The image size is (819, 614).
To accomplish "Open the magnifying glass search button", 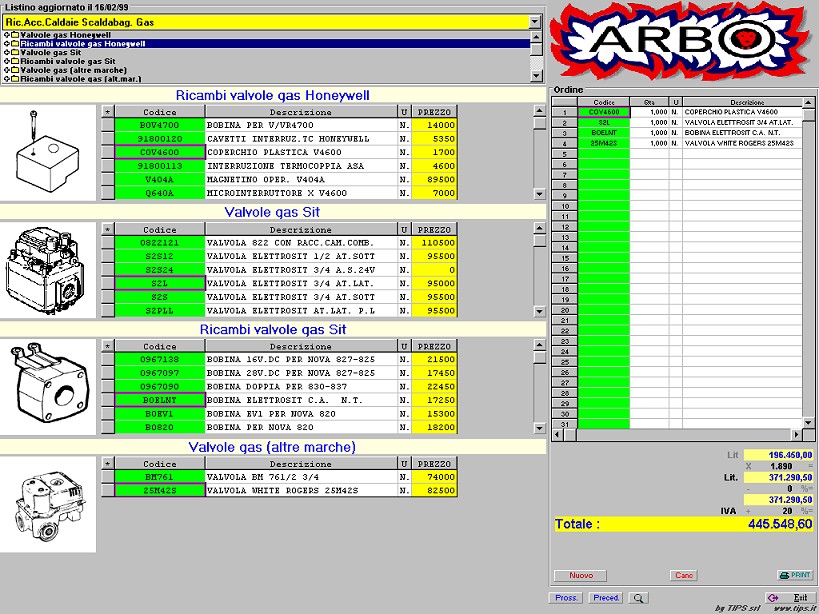I will coord(638,598).
